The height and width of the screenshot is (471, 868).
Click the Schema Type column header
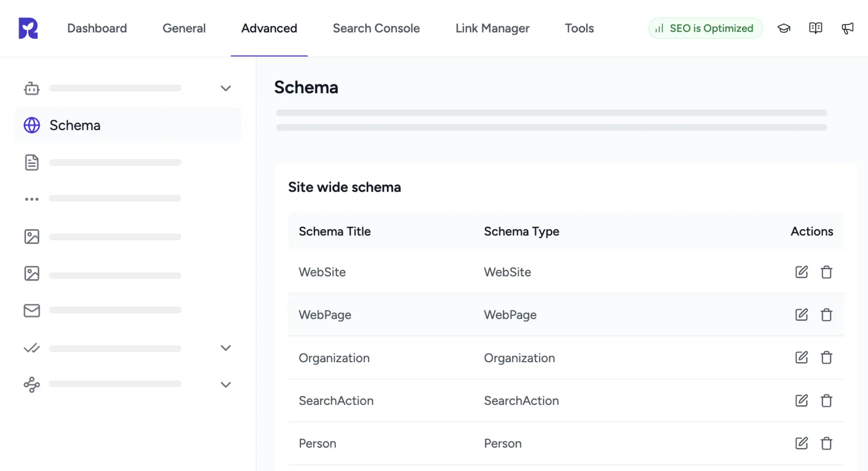pos(522,231)
